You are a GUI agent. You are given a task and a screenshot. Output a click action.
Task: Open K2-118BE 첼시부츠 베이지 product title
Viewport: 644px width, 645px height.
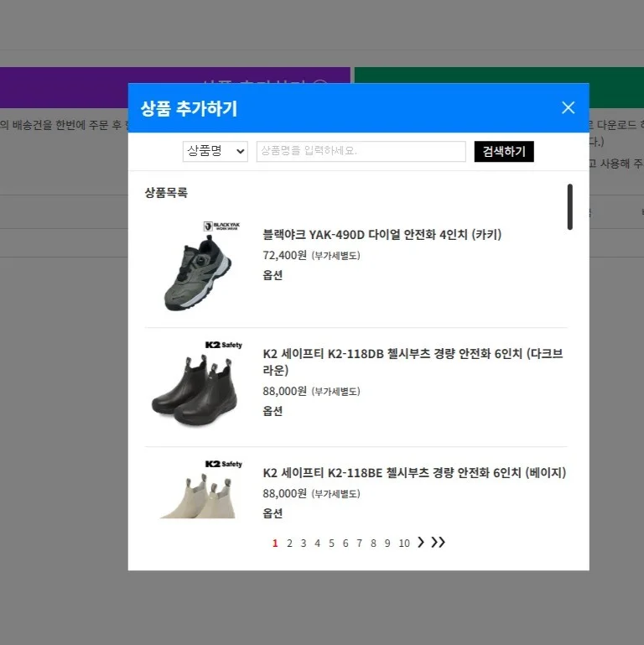[414, 473]
